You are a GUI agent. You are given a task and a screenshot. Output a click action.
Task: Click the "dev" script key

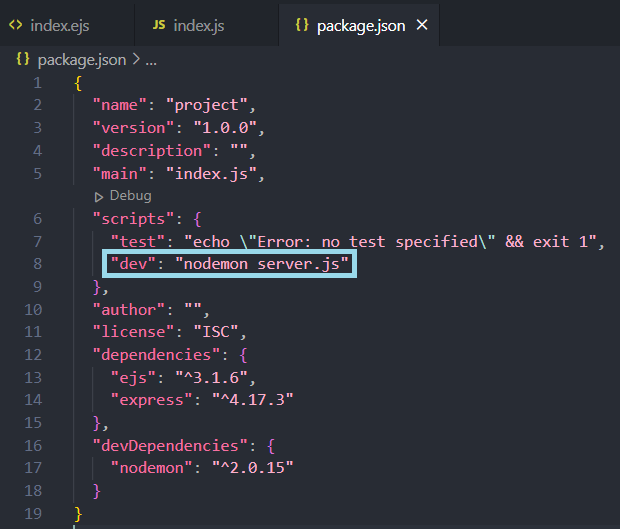pyautogui.click(x=133, y=264)
